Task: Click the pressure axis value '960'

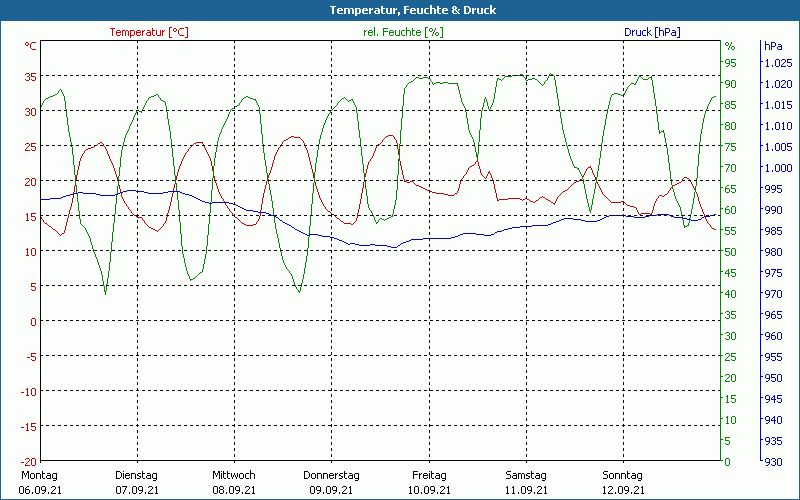Action: 773,336
